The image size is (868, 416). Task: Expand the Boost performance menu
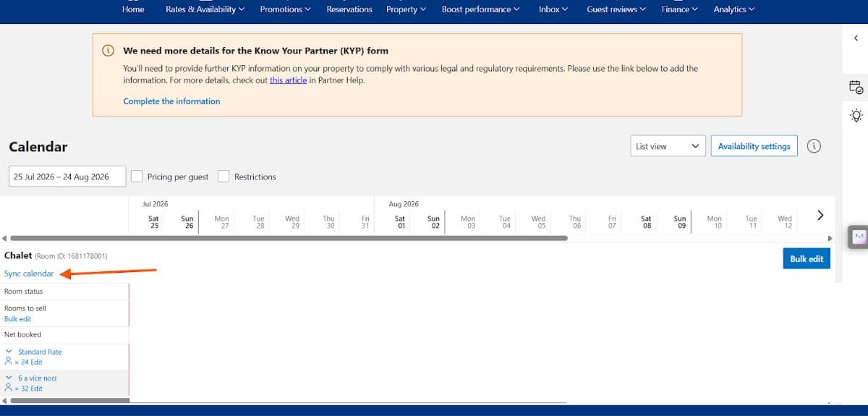481,9
